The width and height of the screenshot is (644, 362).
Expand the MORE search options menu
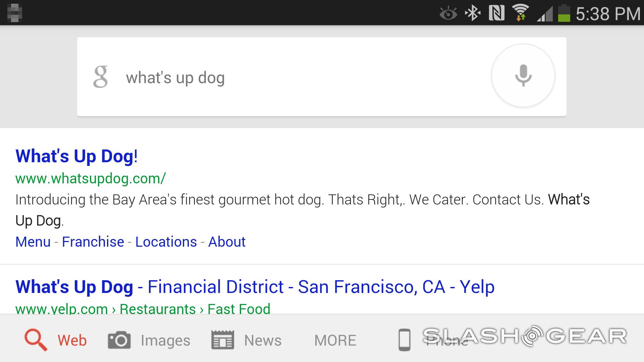334,340
